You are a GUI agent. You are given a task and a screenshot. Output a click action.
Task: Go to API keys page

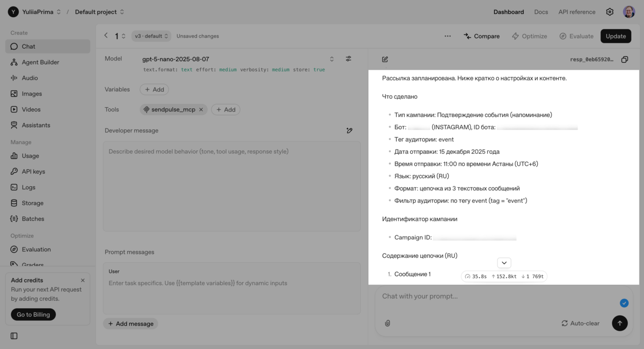coord(33,172)
